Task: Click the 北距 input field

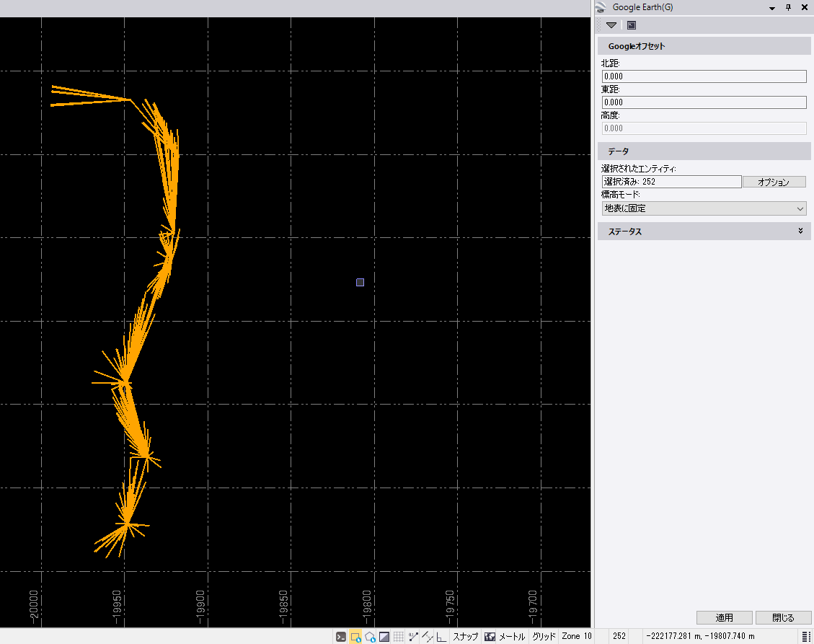Action: [x=704, y=76]
